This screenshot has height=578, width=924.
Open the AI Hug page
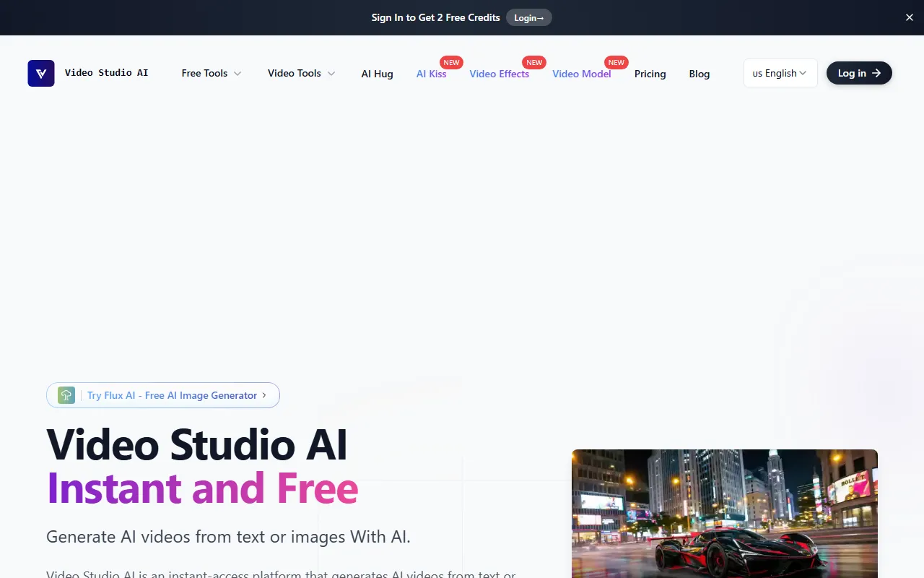point(377,74)
